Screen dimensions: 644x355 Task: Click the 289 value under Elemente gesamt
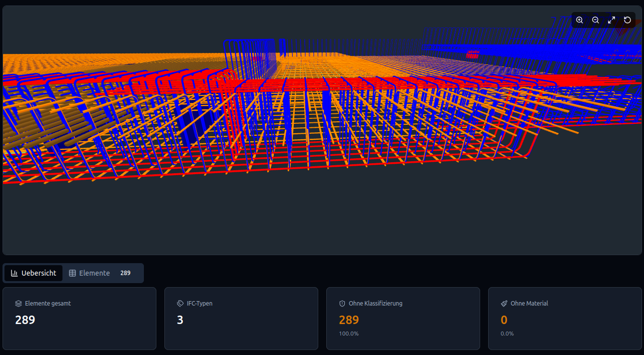tap(25, 320)
